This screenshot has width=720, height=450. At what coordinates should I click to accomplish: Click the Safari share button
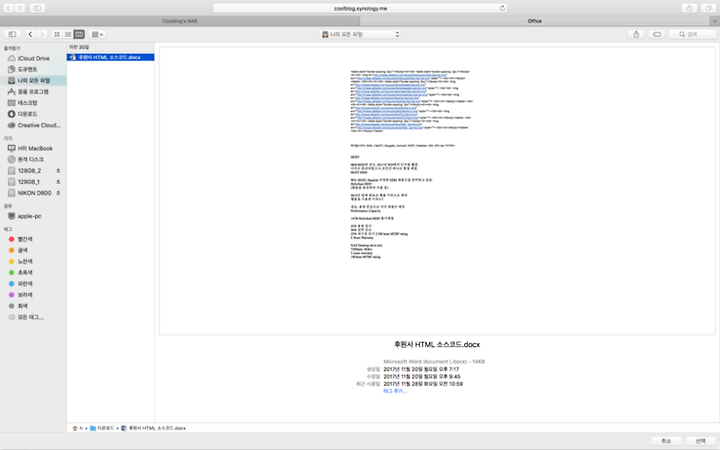(689, 8)
